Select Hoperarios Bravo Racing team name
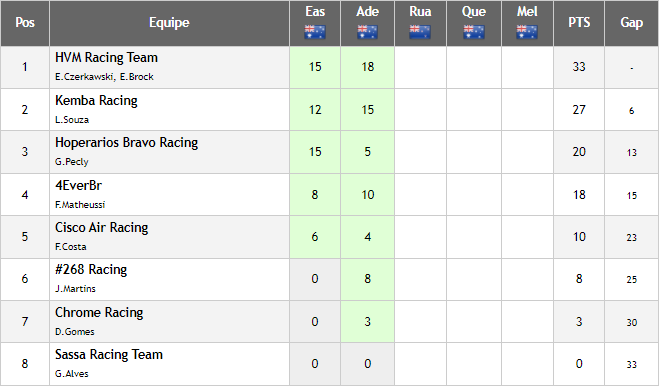This screenshot has width=659, height=386. [x=127, y=143]
